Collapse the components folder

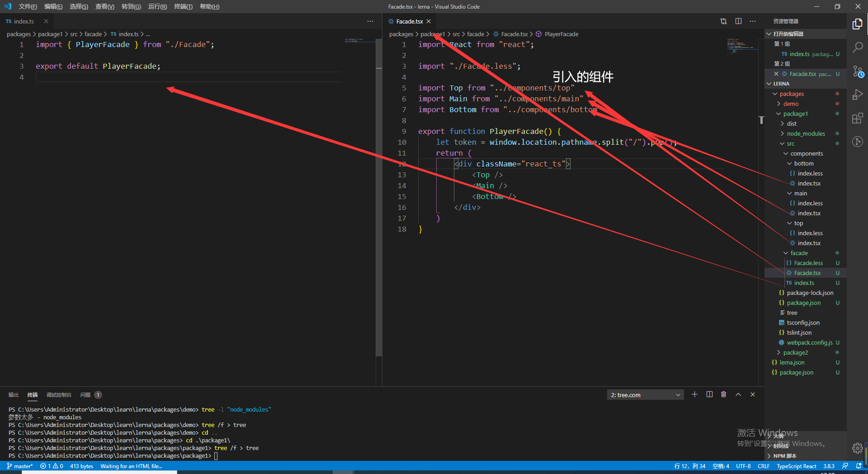[807, 153]
